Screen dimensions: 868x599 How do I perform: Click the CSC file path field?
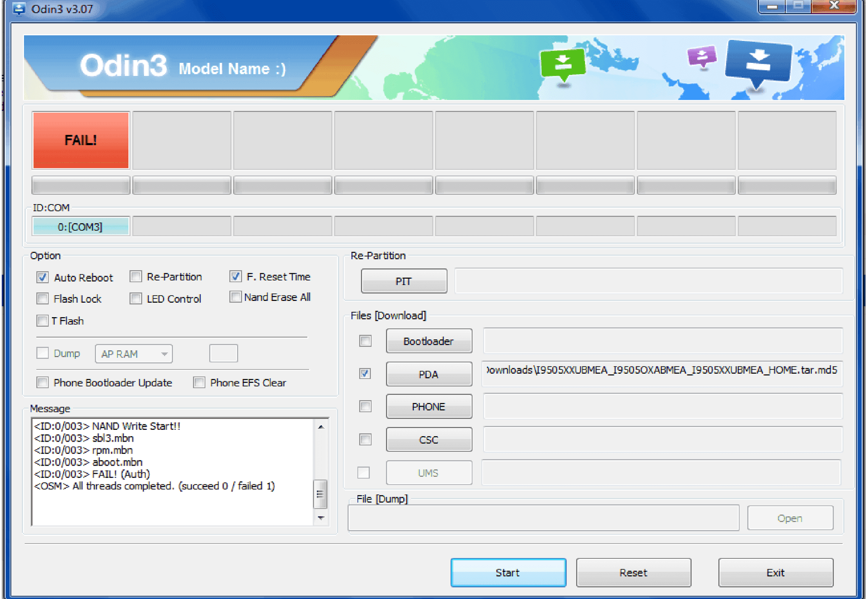click(x=663, y=439)
